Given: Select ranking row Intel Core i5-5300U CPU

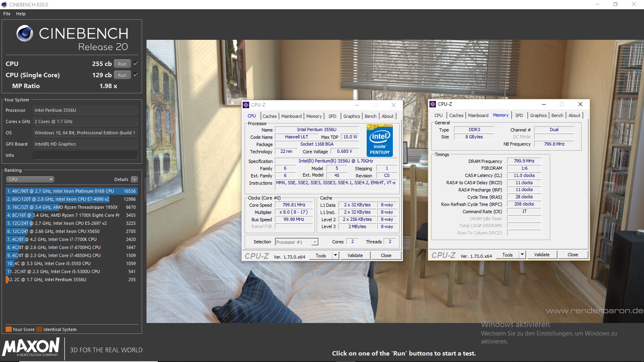Looking at the screenshot, I should [72, 271].
